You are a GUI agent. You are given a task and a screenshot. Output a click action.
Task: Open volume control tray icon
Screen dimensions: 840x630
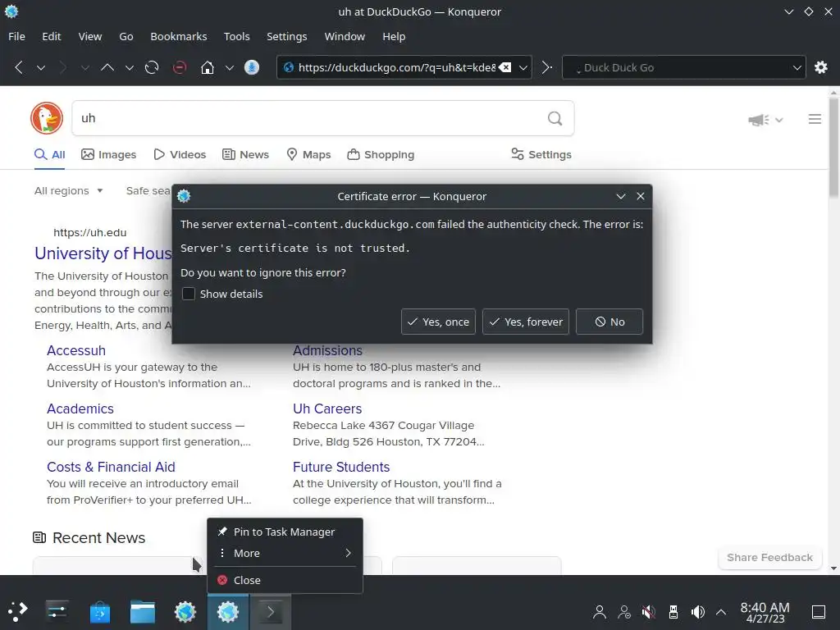click(x=697, y=612)
